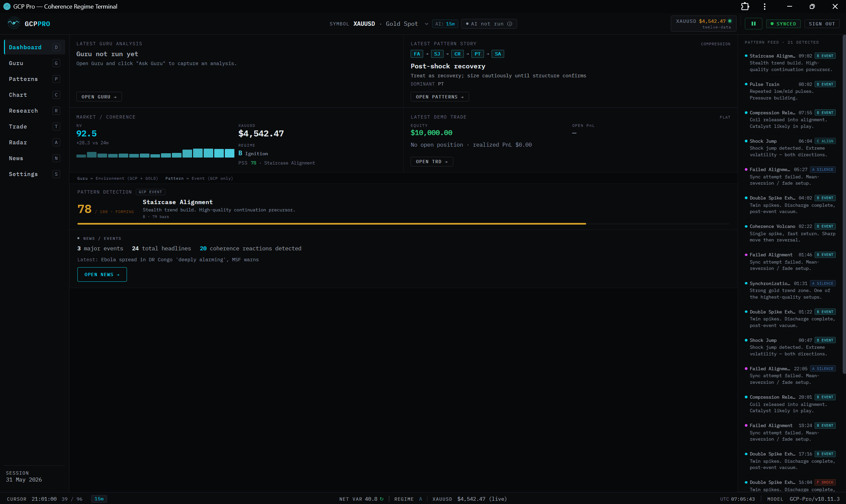Viewport: 846px width, 504px height.
Task: Click the NV coherence bar histogram
Action: click(x=155, y=153)
